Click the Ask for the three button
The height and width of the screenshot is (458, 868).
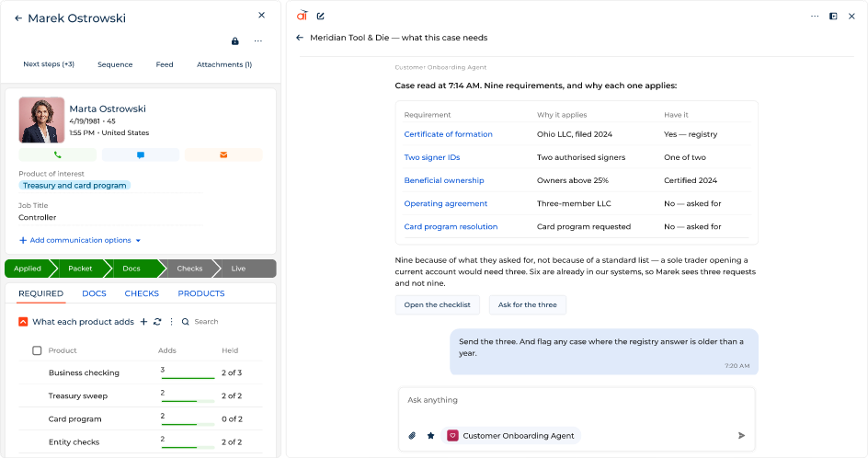pos(528,305)
